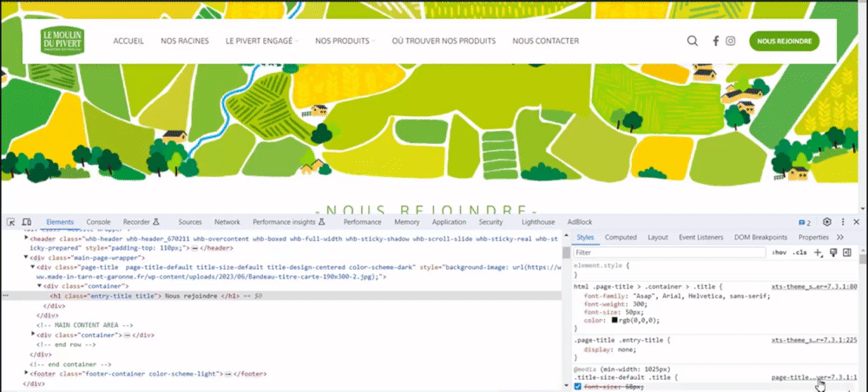Open the DOM Breakpoints tab
The image size is (868, 392).
coord(760,237)
